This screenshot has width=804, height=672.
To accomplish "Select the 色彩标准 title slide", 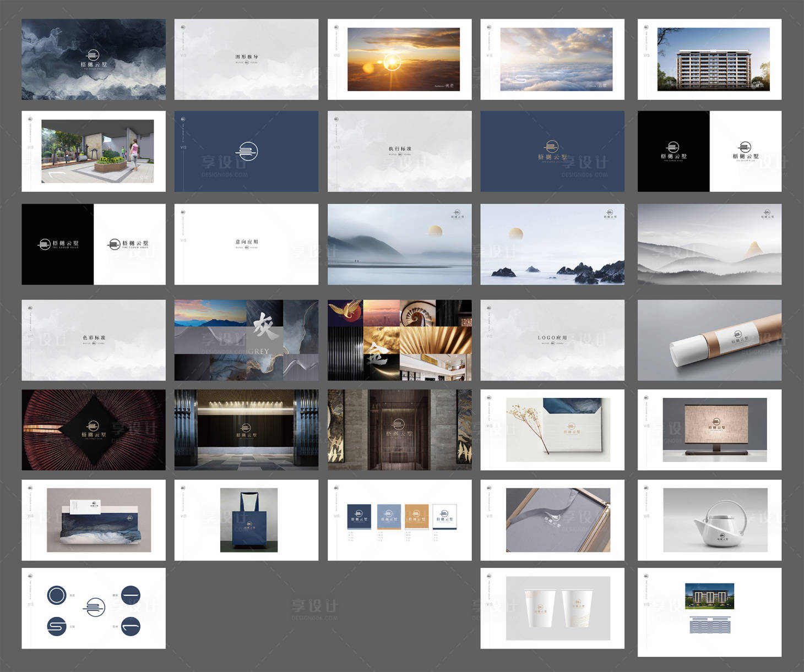I will coord(94,340).
